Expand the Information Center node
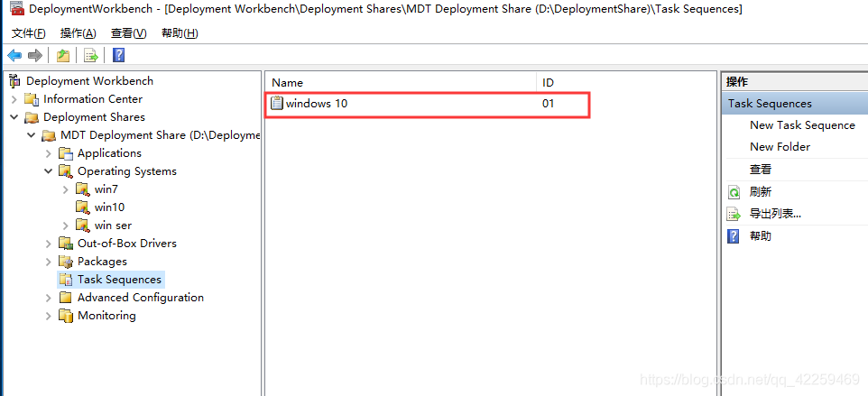The image size is (868, 396). (14, 99)
